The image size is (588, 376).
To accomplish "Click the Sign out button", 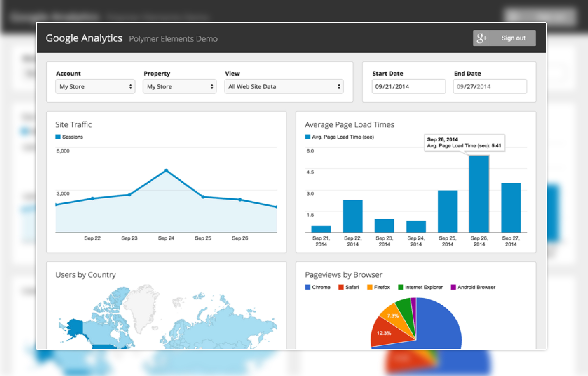I will click(513, 38).
